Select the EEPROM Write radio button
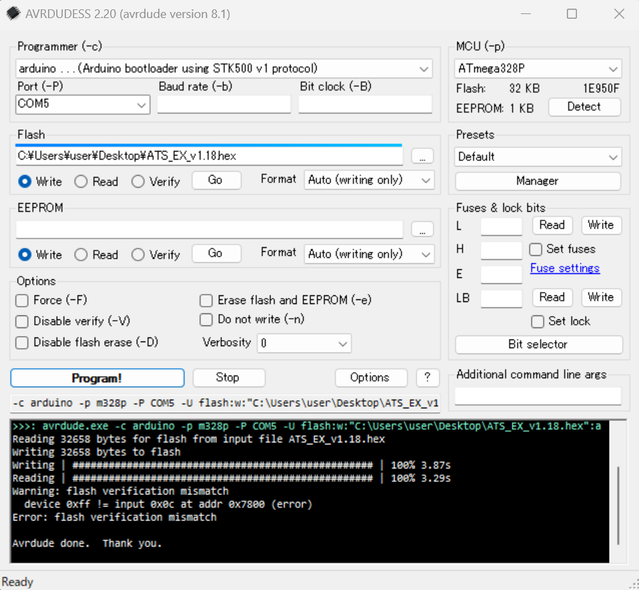The height and width of the screenshot is (590, 639). point(40,255)
